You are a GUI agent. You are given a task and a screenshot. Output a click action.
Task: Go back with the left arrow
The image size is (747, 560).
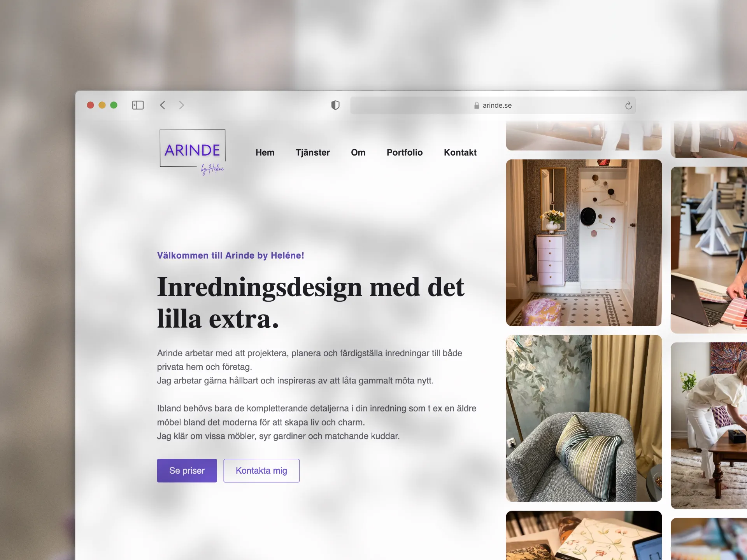point(163,105)
